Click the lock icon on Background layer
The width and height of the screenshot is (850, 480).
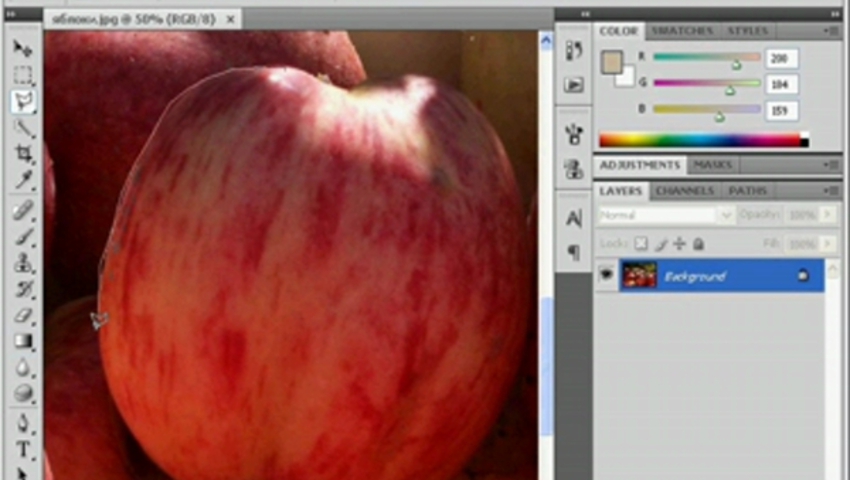tap(802, 276)
